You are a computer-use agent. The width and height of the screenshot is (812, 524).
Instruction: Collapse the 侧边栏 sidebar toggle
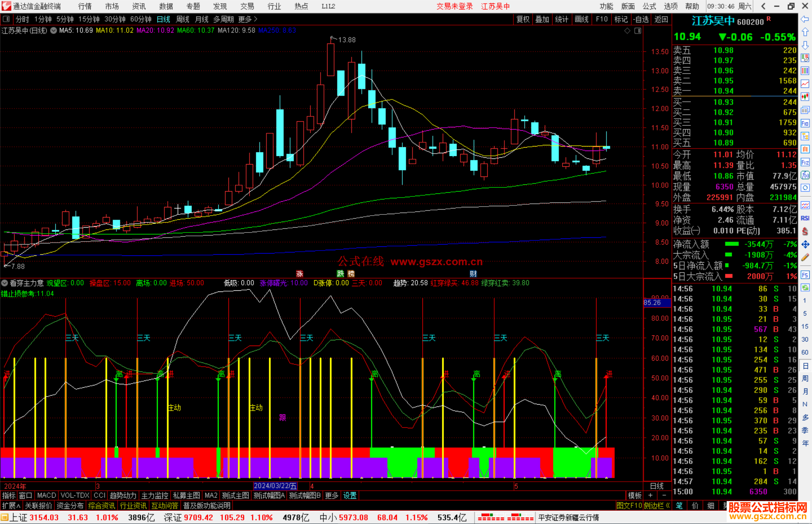[x=656, y=506]
